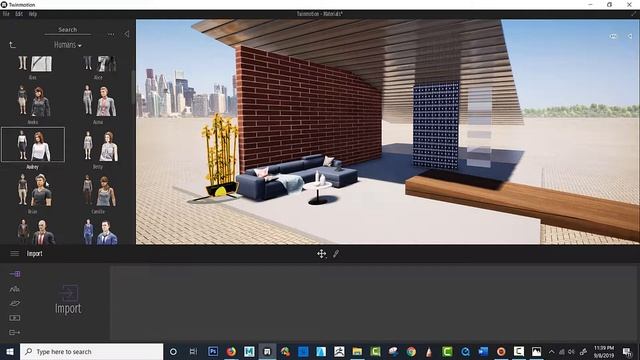This screenshot has width=640, height=360.
Task: Click the library Search field
Action: [68, 29]
